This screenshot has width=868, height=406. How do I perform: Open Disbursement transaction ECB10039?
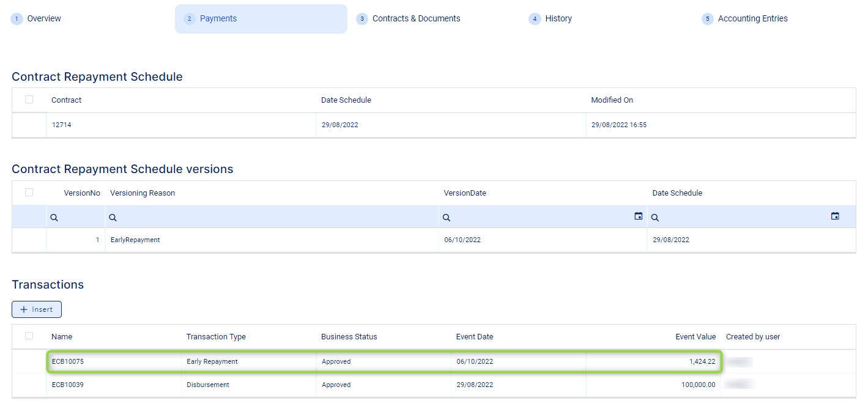68,385
